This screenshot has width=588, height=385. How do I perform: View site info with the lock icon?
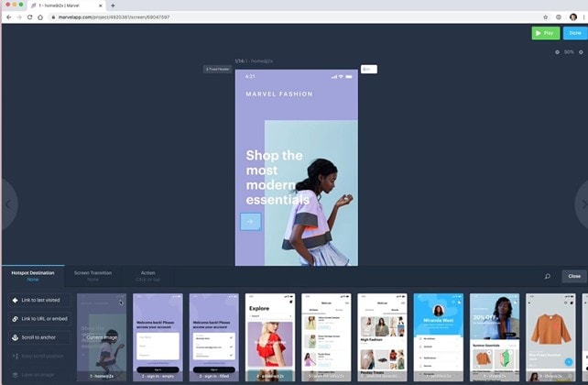tap(54, 17)
